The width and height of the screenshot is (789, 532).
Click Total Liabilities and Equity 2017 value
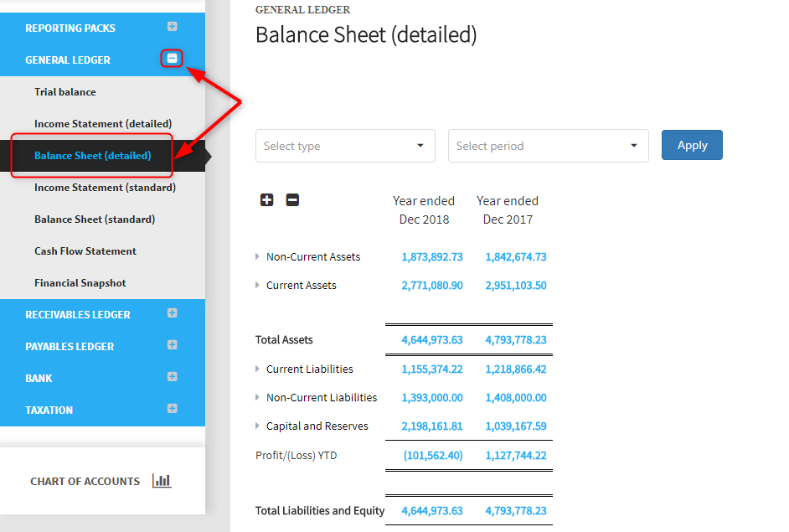[516, 511]
